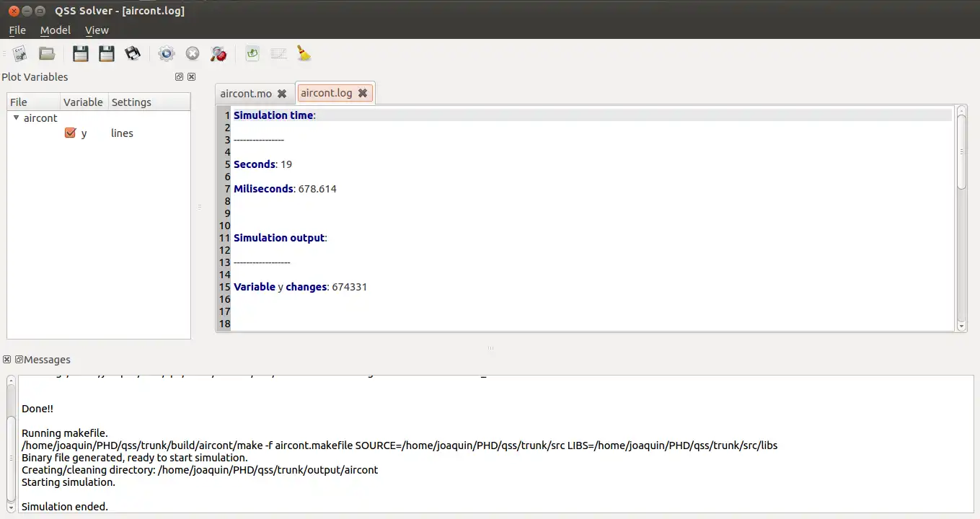Open the Model menu
The height and width of the screenshot is (519, 980).
56,30
